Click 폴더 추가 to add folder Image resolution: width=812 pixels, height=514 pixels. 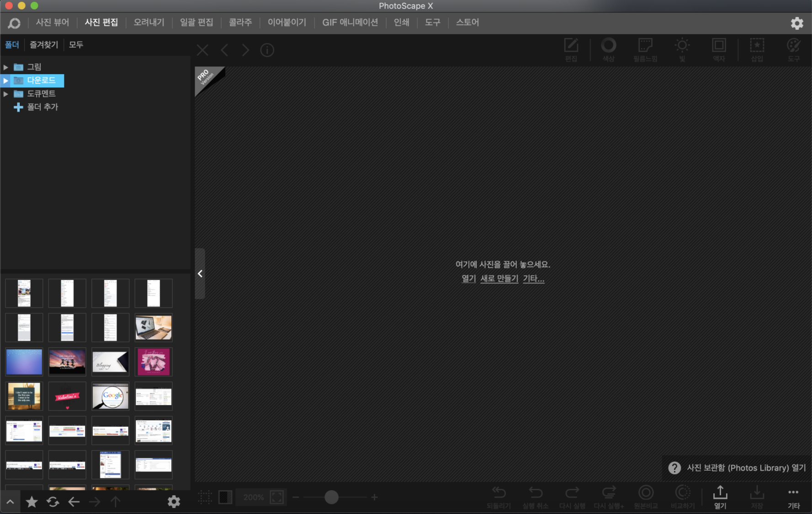pyautogui.click(x=36, y=107)
